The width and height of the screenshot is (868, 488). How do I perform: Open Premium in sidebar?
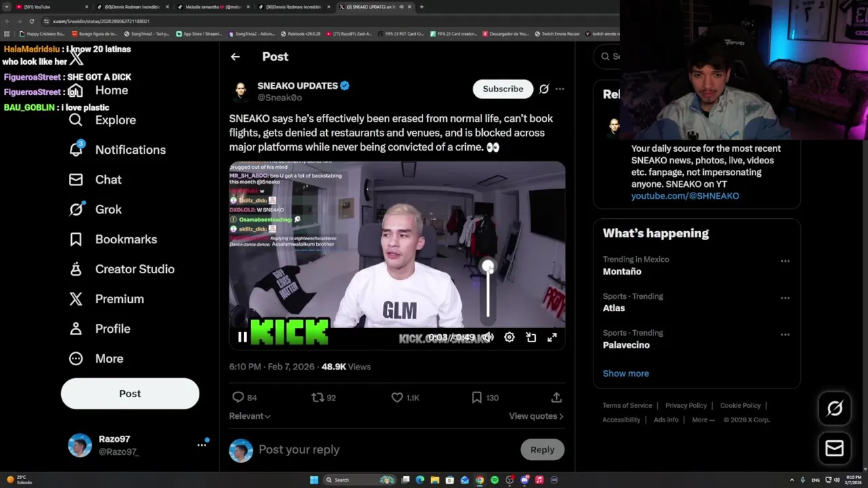click(x=106, y=299)
